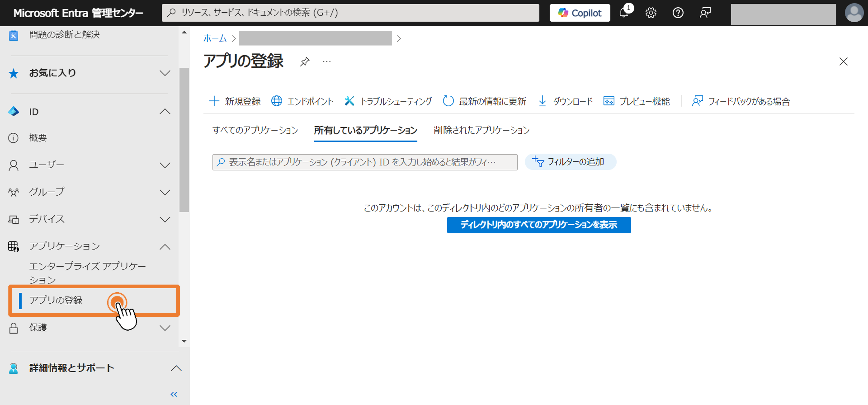Expand the お気に入り section chevron
The height and width of the screenshot is (405, 868).
pyautogui.click(x=165, y=73)
